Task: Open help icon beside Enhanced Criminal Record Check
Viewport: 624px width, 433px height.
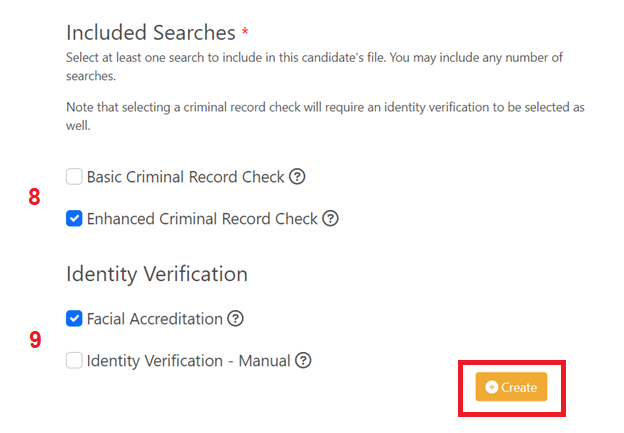Action: coord(330,218)
